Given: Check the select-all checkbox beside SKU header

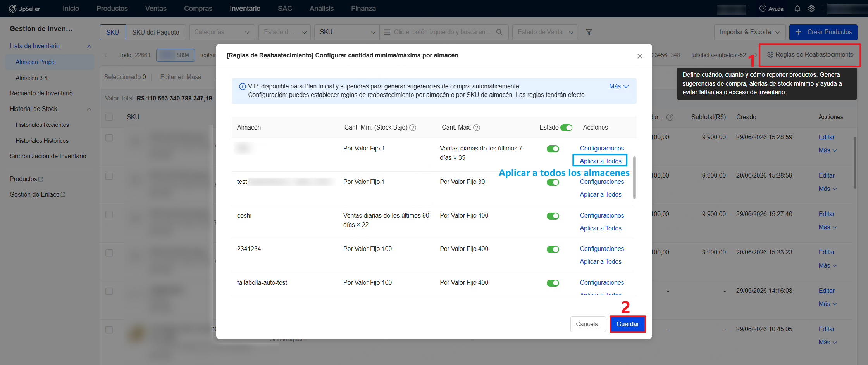Looking at the screenshot, I should pyautogui.click(x=109, y=117).
